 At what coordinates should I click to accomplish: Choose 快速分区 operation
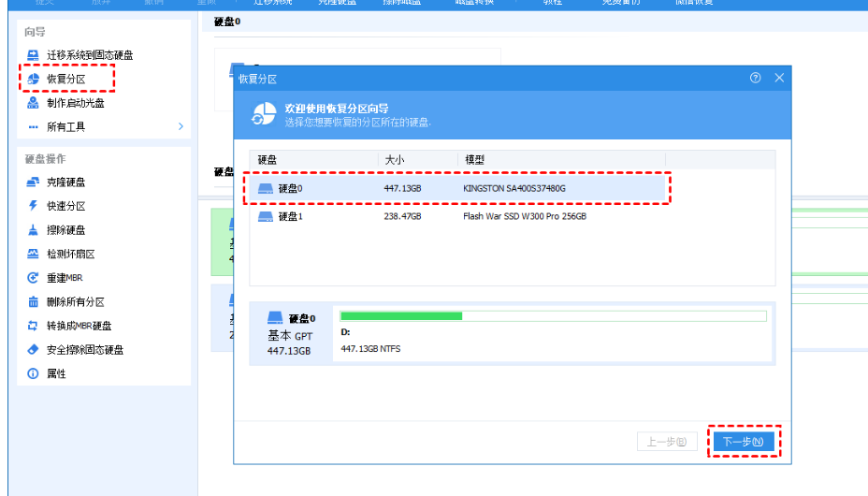[65, 206]
